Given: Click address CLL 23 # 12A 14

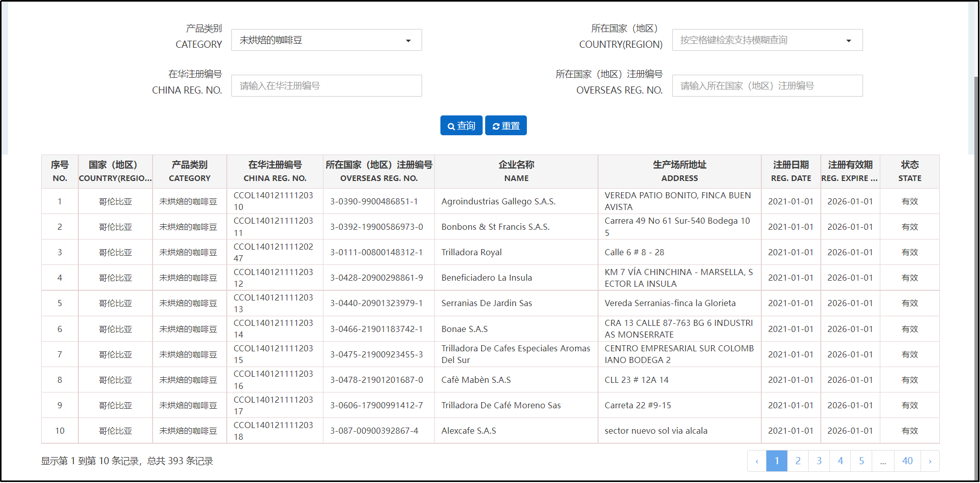Looking at the screenshot, I should click(x=636, y=380).
